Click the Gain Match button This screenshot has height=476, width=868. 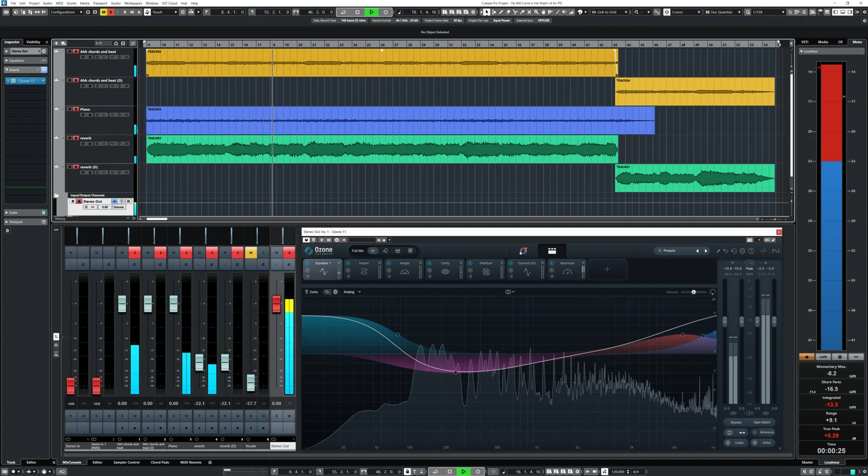[x=762, y=422]
